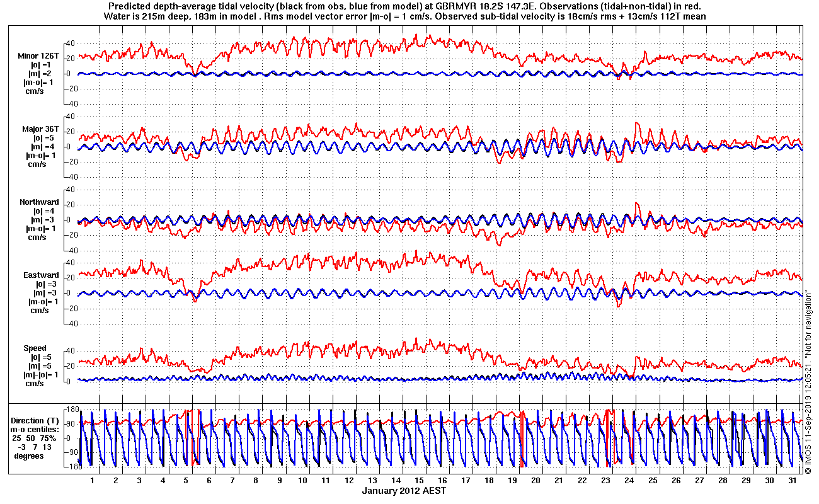Click day 24 tick label on date axis
Screen dimensions: 819x504
click(x=629, y=481)
